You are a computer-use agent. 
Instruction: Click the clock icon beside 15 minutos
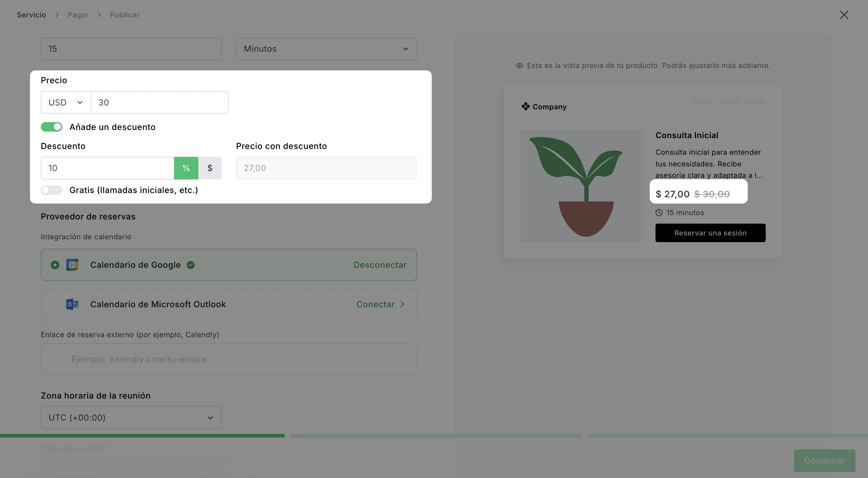coord(659,213)
